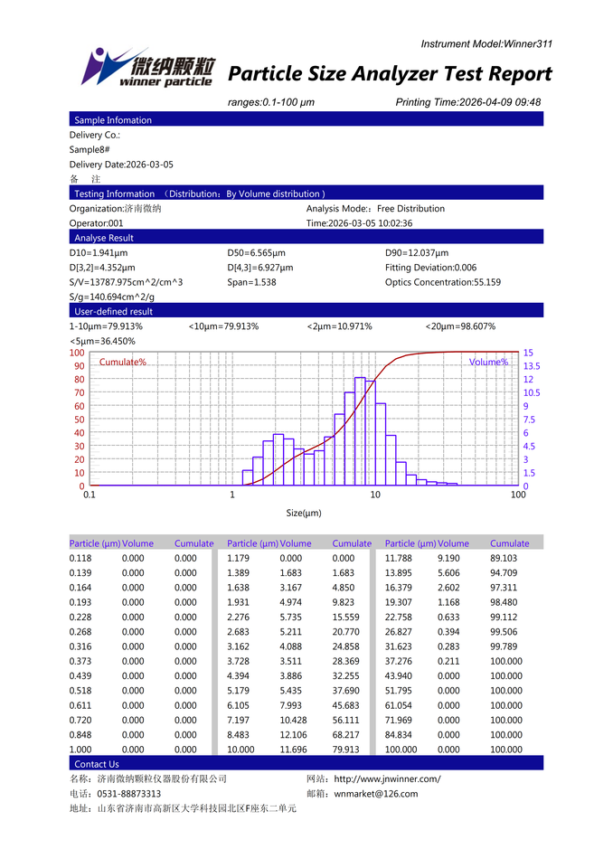Click the red Cumulate% chart legend label
Viewport: 613px width, 868px height.
[x=123, y=362]
